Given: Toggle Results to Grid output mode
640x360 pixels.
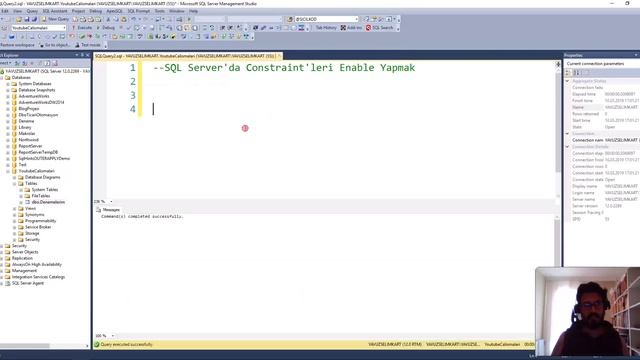Looking at the screenshot, I should pyautogui.click(x=187, y=28).
